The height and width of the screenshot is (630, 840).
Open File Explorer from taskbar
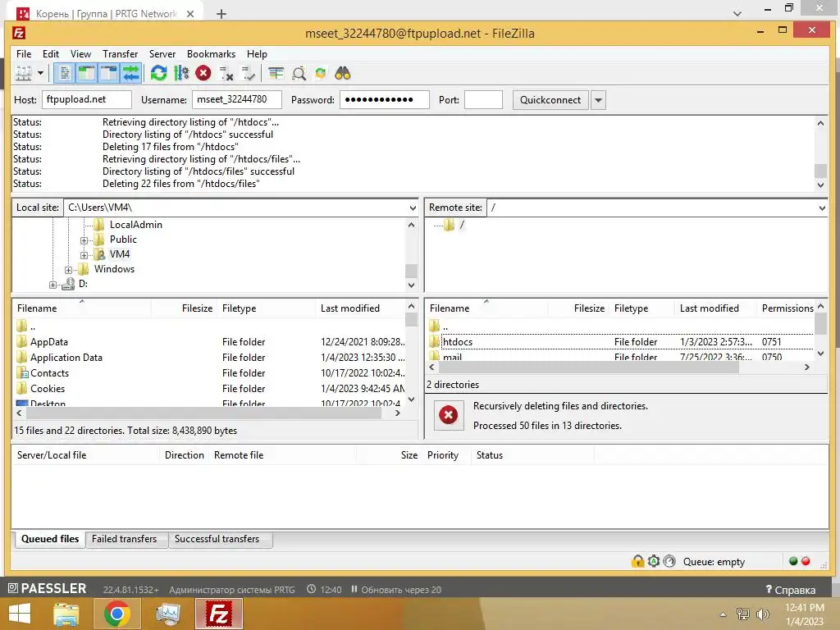pyautogui.click(x=66, y=614)
